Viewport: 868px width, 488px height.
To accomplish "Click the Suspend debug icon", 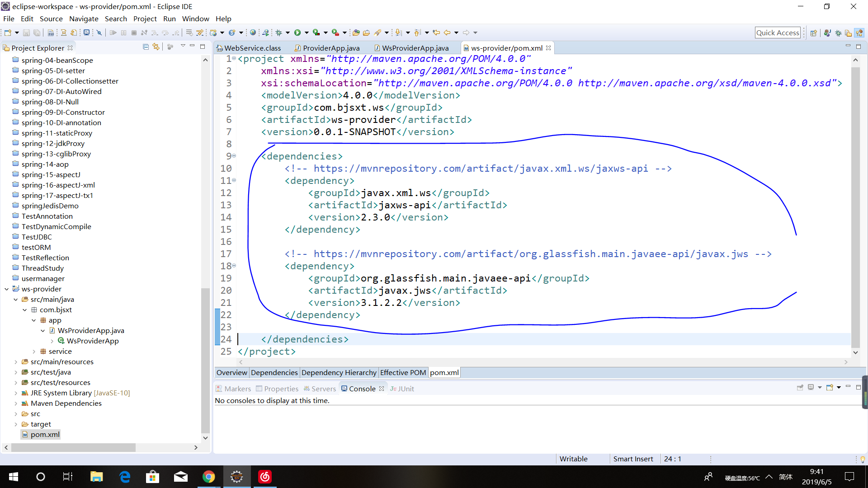I will coord(123,33).
